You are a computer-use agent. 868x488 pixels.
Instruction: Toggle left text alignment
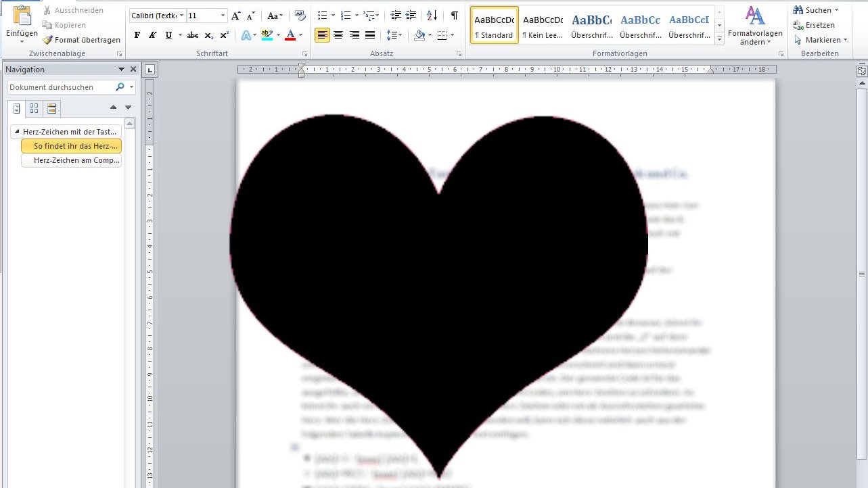[x=323, y=35]
